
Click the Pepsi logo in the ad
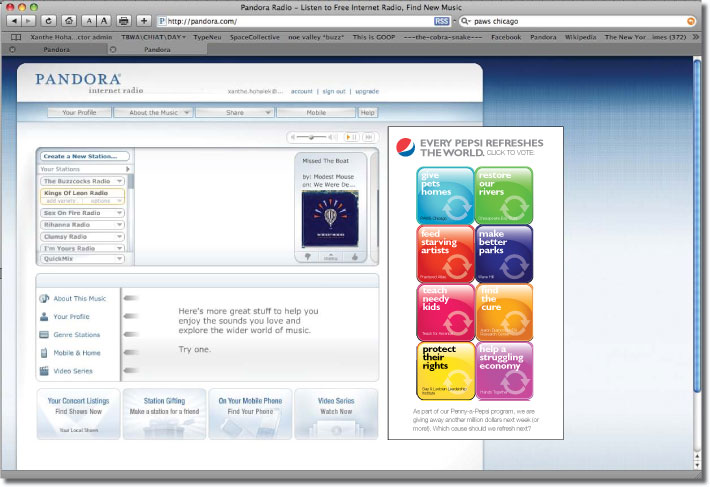(405, 147)
